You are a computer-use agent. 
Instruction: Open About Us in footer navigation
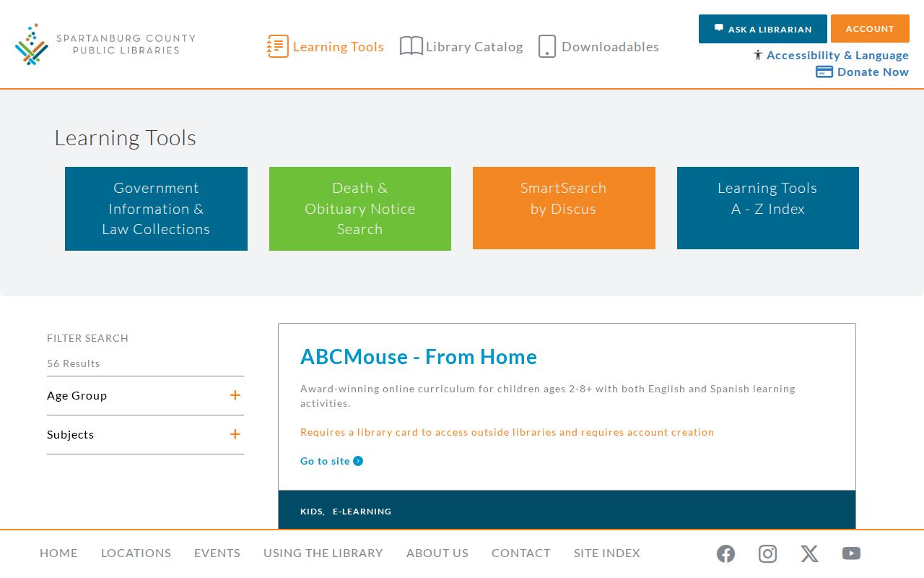click(437, 553)
